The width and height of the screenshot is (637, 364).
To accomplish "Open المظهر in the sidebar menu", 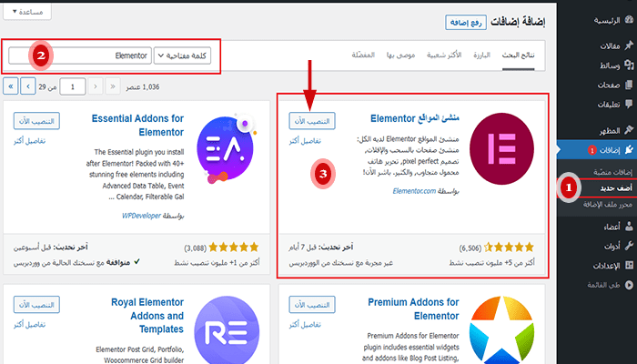I will pos(611,130).
